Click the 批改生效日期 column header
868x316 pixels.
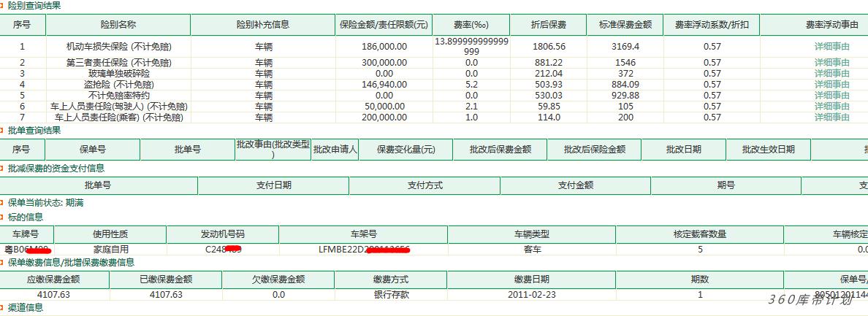(769, 149)
